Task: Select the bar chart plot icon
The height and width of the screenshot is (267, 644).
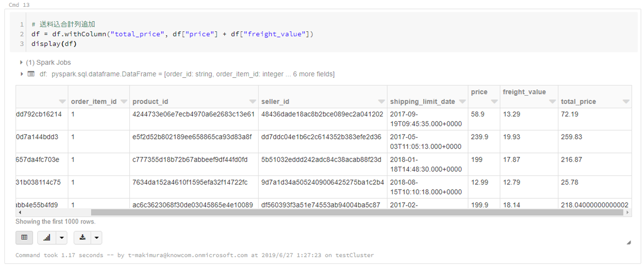Action: 47,237
